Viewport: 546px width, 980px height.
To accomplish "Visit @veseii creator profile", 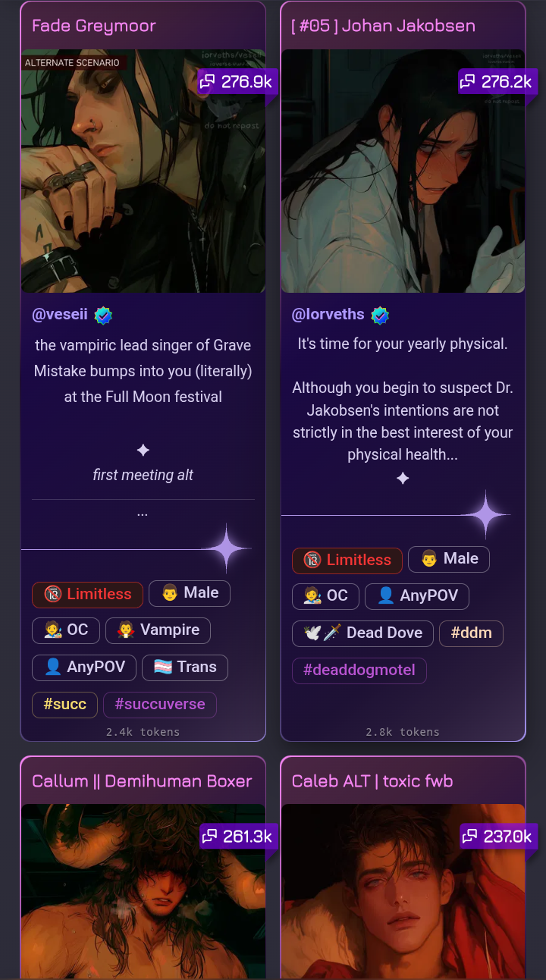I will [x=60, y=315].
